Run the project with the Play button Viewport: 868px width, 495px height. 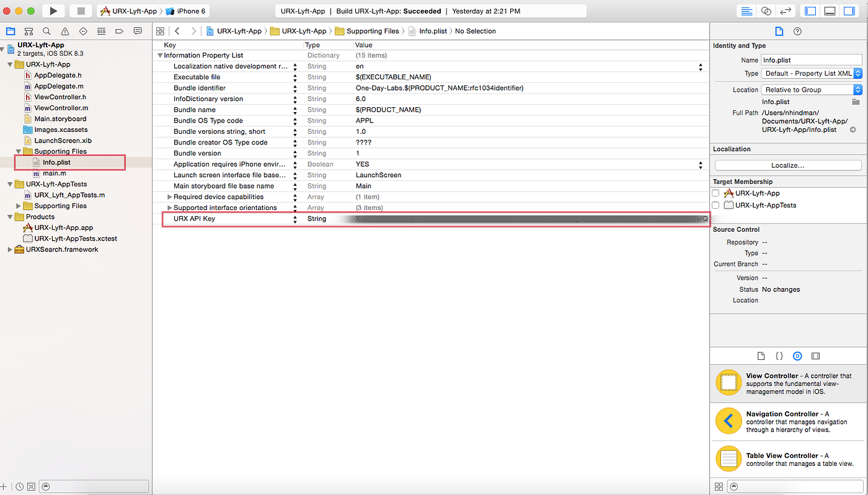tap(53, 11)
